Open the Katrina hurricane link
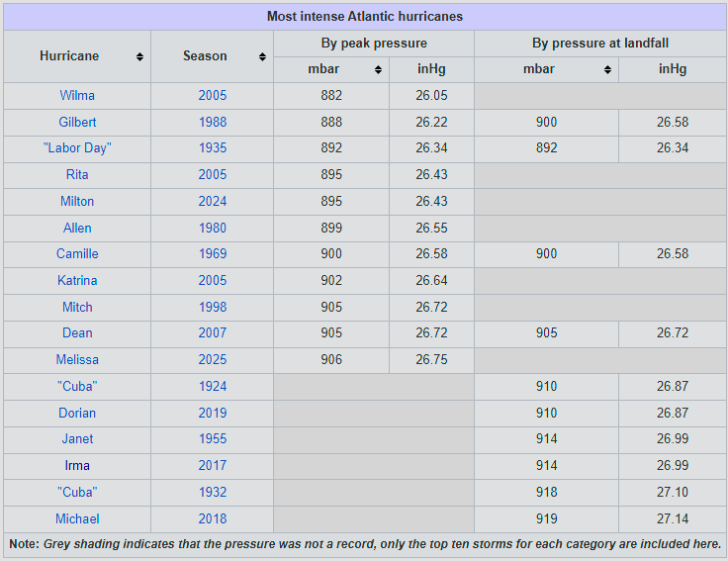Screen dimensions: 728x561 coord(77,280)
